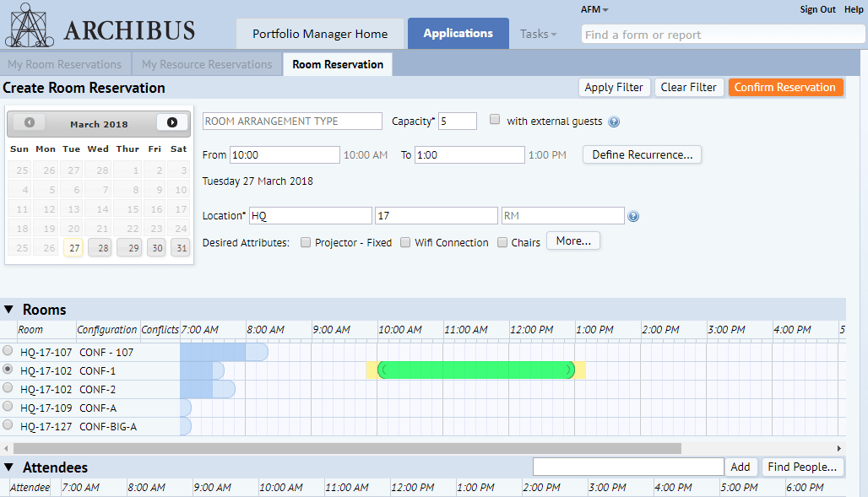The width and height of the screenshot is (868, 497).
Task: Open the Tasks dropdown menu
Action: [538, 34]
